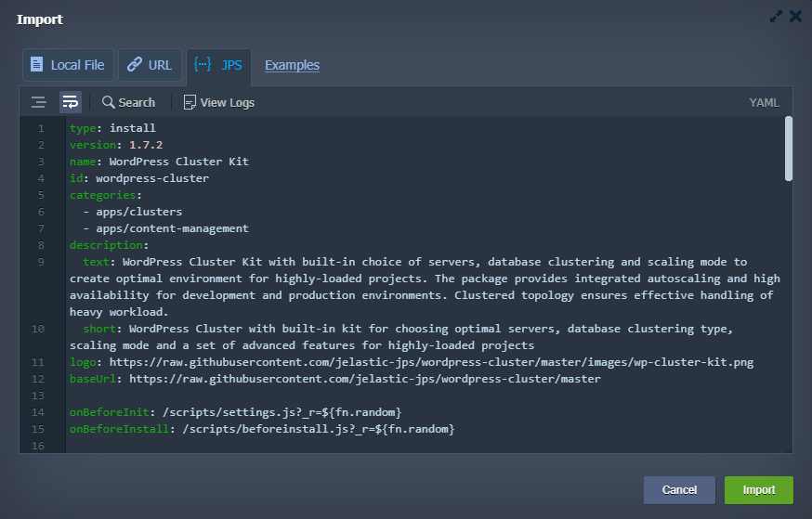Select the JPS tab
The image size is (812, 519).
click(218, 65)
